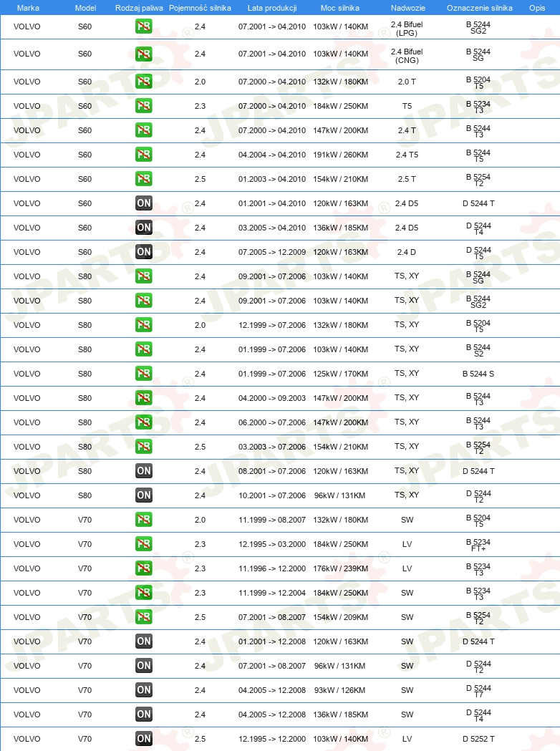This screenshot has height=751, width=560.
Task: Click the PB icon in the V70 11.1999 -> 12.2004 row
Action: click(x=144, y=593)
